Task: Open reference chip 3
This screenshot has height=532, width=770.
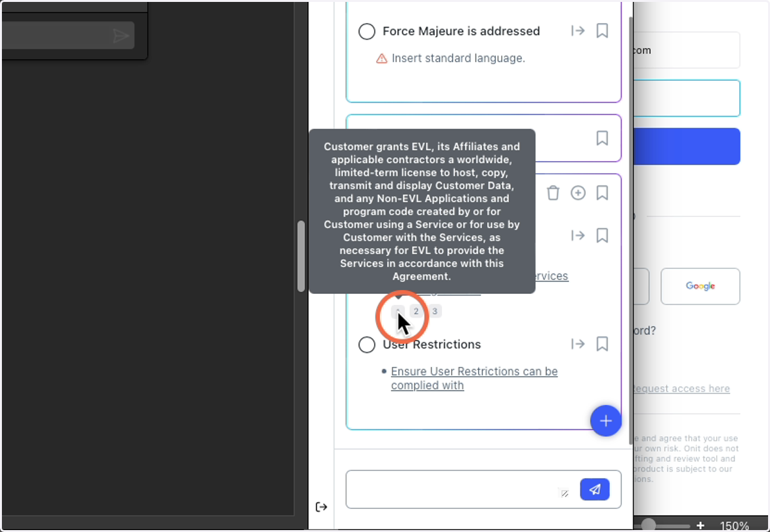Action: (434, 311)
